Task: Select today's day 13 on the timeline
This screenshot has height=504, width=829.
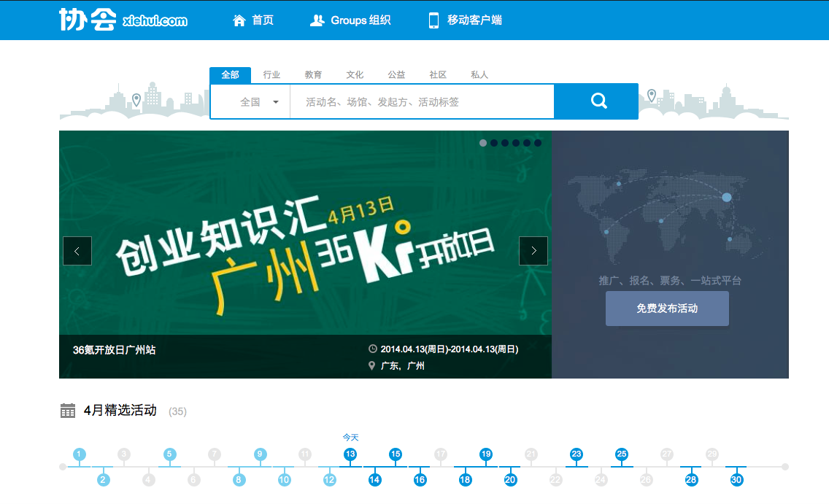Action: tap(350, 454)
